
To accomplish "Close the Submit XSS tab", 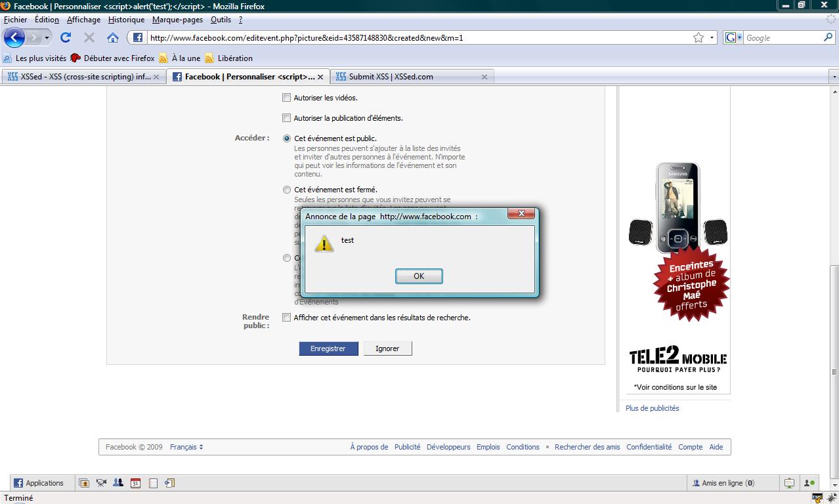I will pyautogui.click(x=484, y=77).
